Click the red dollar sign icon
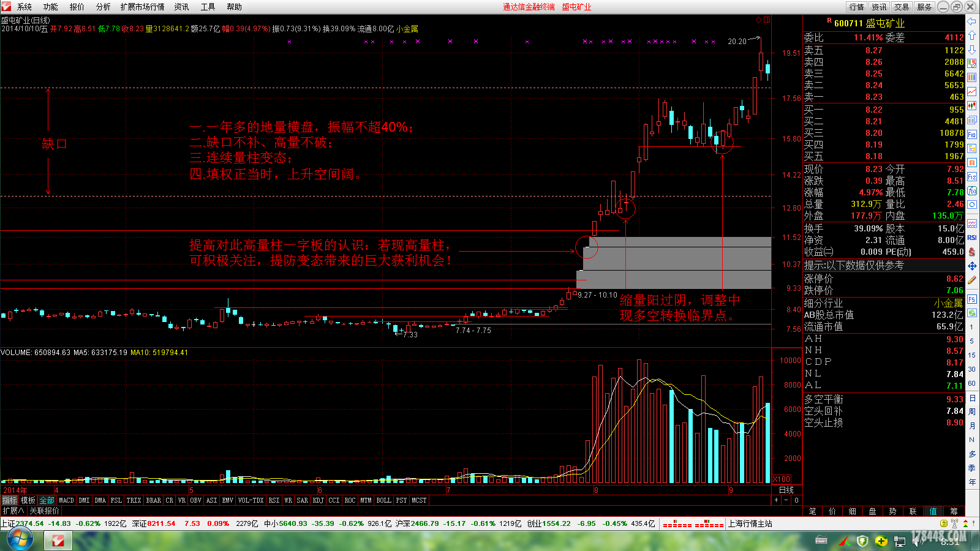Screen dimensions: 980x551 coord(972,252)
